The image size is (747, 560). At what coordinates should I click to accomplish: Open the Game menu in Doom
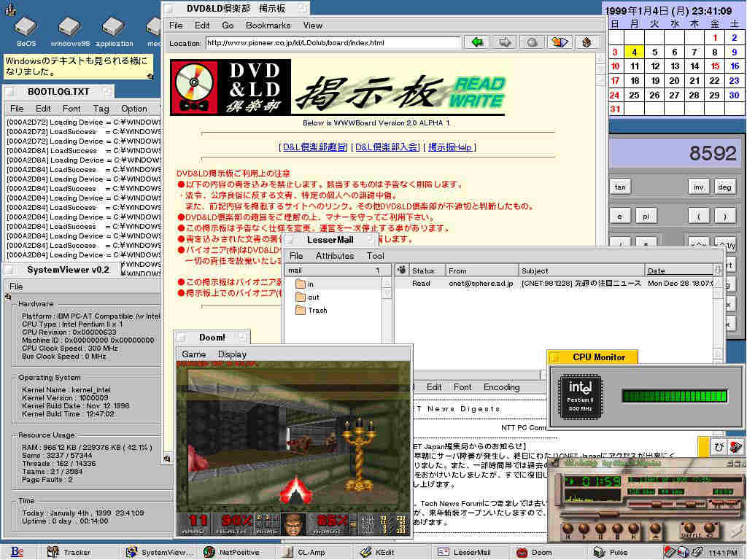(x=194, y=354)
